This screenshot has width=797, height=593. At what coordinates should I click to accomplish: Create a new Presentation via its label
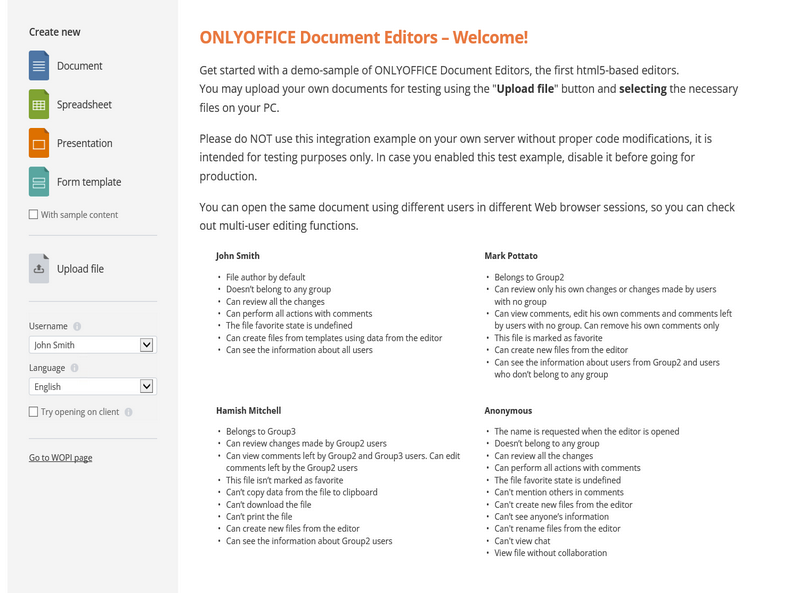[84, 143]
